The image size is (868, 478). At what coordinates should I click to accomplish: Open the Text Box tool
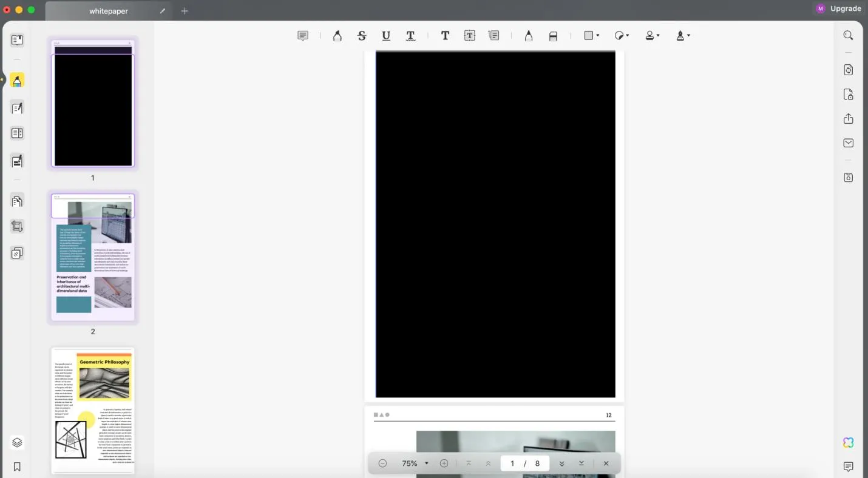(x=469, y=36)
